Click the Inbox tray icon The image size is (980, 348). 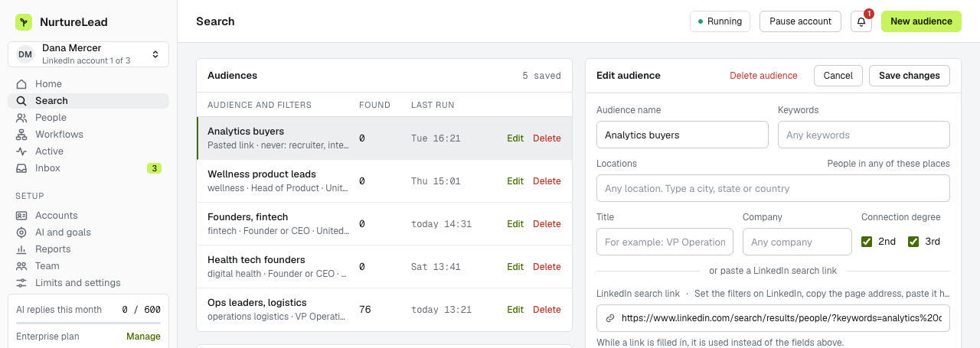(21, 168)
